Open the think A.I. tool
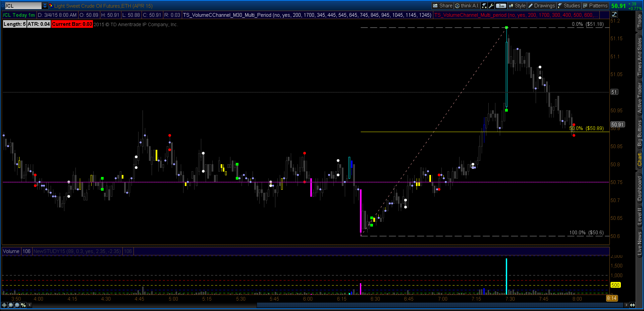Image resolution: width=644 pixels, height=311 pixels. coord(467,6)
